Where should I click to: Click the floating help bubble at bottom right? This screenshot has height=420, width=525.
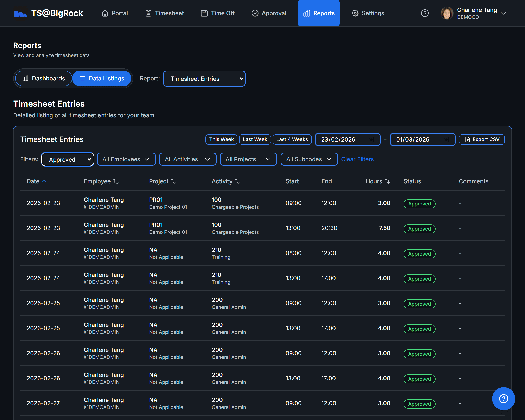coord(504,399)
